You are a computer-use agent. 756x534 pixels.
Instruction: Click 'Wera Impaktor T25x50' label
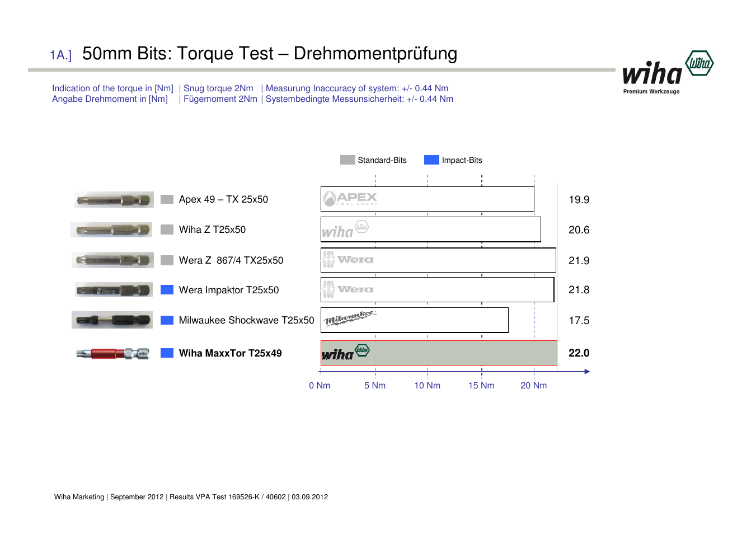(x=229, y=290)
